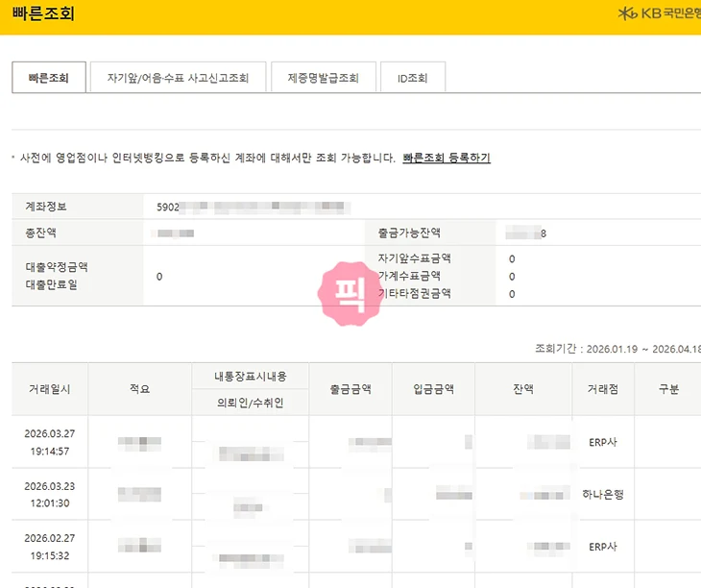Image resolution: width=701 pixels, height=588 pixels.
Task: Switch to the 제증명발급조회 tab
Action: tap(324, 78)
